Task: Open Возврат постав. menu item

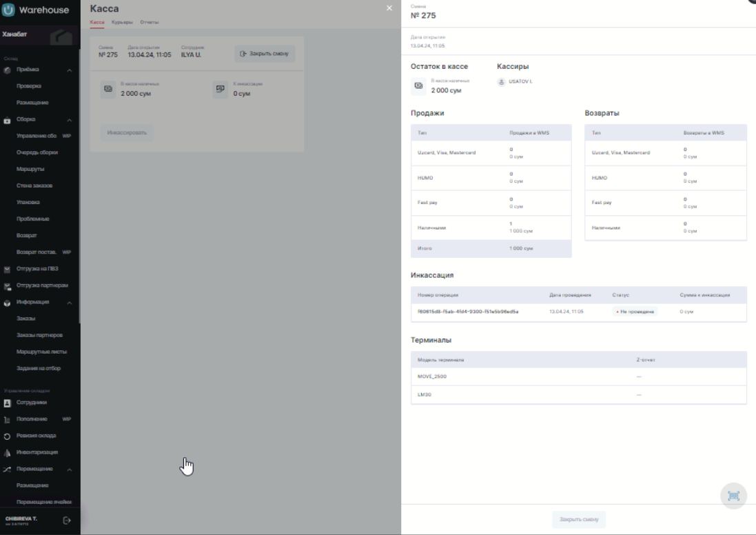Action: [x=36, y=252]
